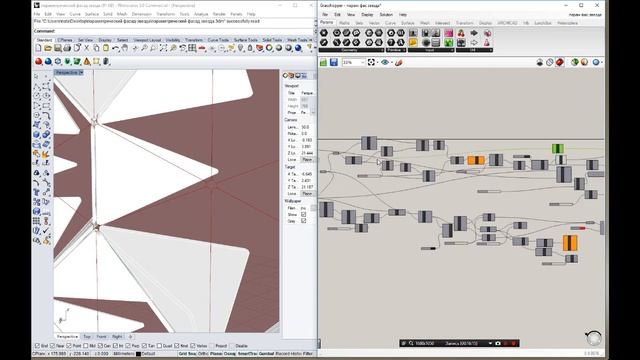640x360 pixels.
Task: Enable the Mid osnap checkbox
Action: [x=85, y=346]
